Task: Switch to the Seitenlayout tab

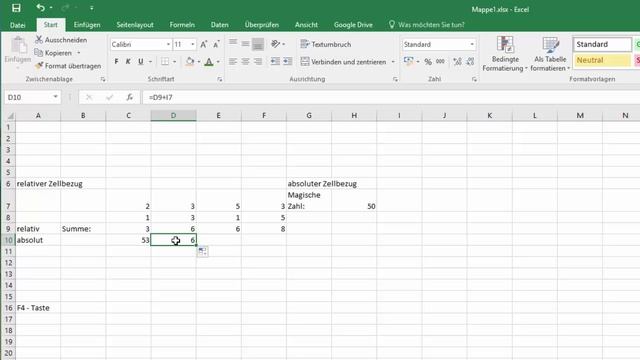Action: [x=135, y=25]
